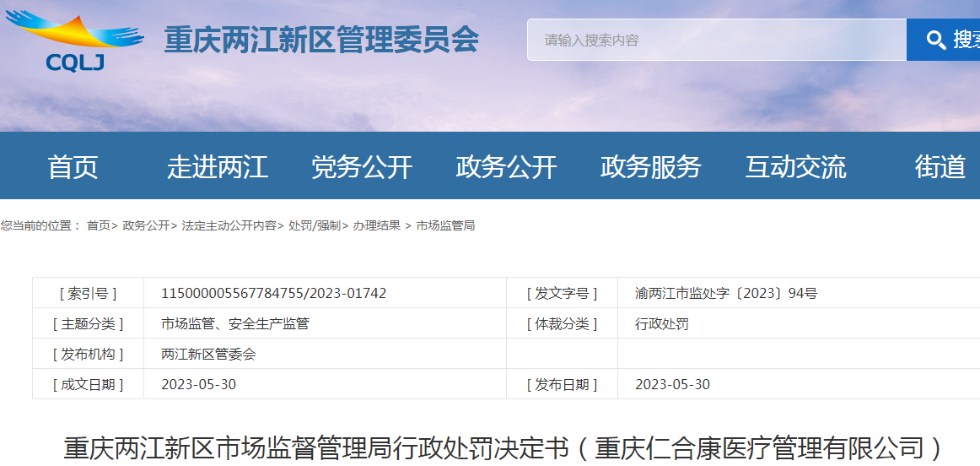This screenshot has width=980, height=466.
Task: Open the 走进两江 navigation item
Action: point(218,167)
